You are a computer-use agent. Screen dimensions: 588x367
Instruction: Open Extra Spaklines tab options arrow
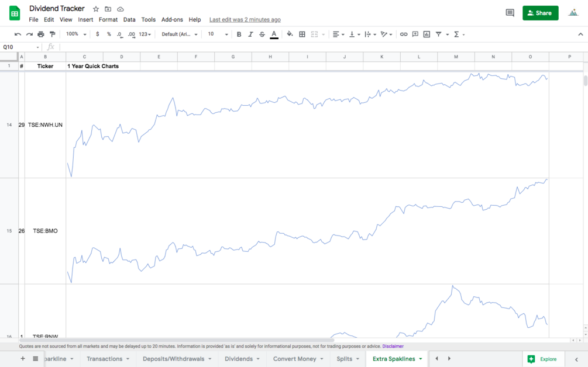pos(421,359)
